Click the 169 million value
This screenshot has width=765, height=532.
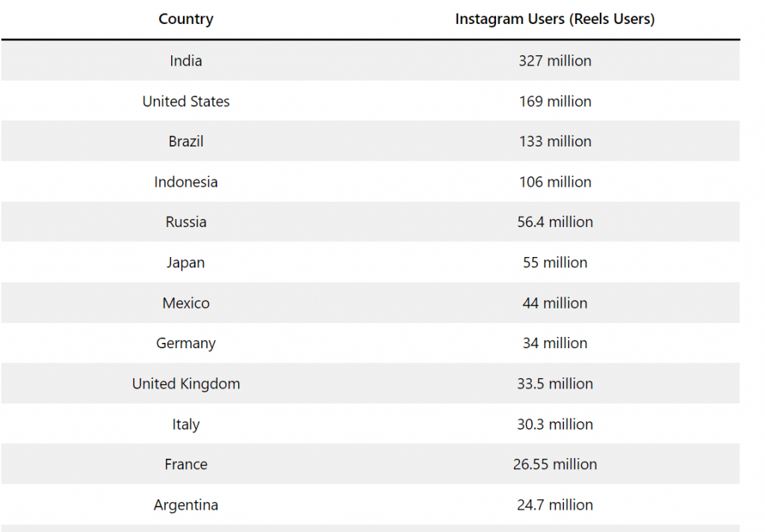(554, 101)
